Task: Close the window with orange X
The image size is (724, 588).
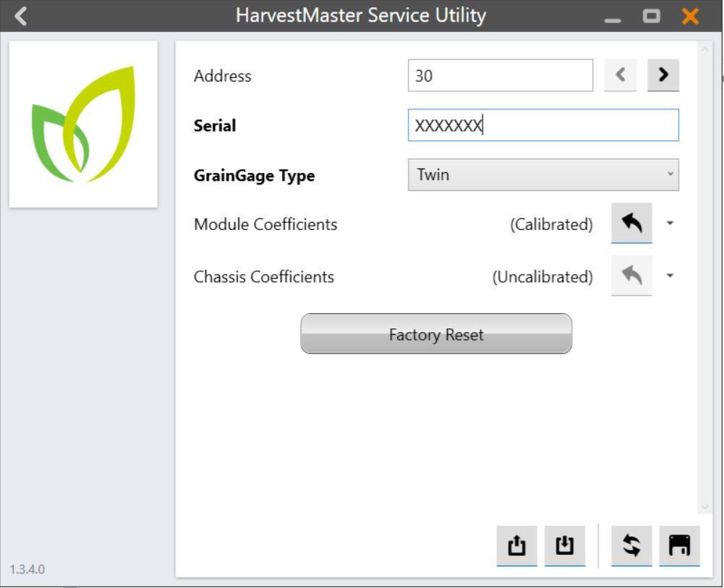Action: (690, 16)
